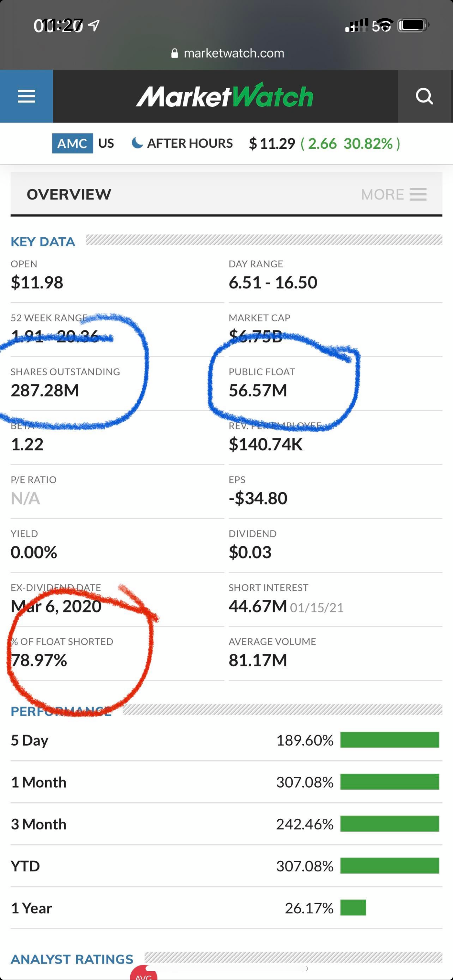This screenshot has height=980, width=453.
Task: Open the hamburger navigation menu
Action: coord(26,96)
